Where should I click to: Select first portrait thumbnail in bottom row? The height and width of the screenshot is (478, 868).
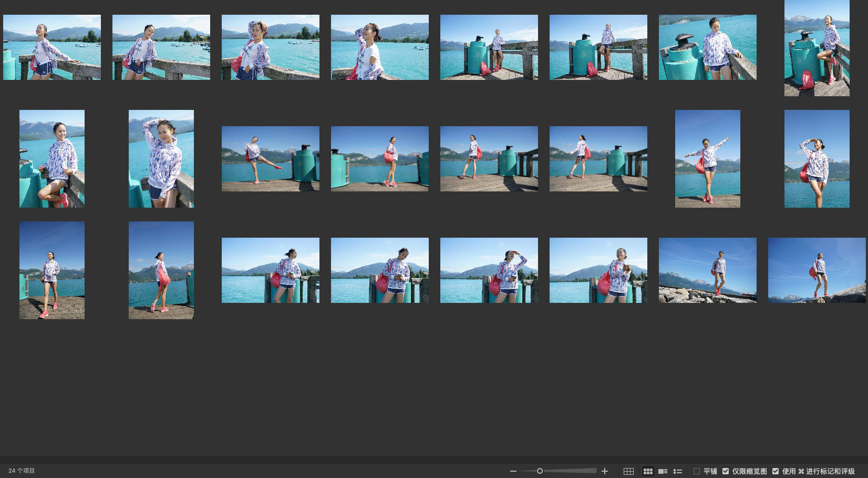tap(52, 270)
